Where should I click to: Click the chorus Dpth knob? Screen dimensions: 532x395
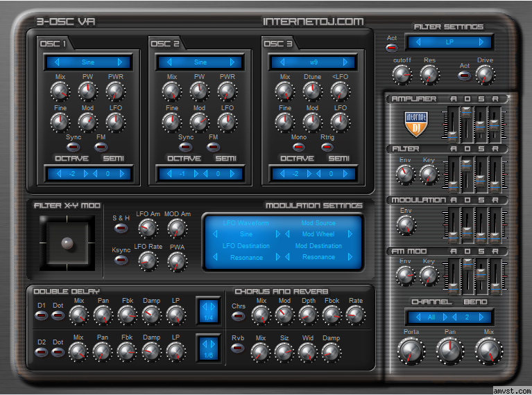(308, 315)
